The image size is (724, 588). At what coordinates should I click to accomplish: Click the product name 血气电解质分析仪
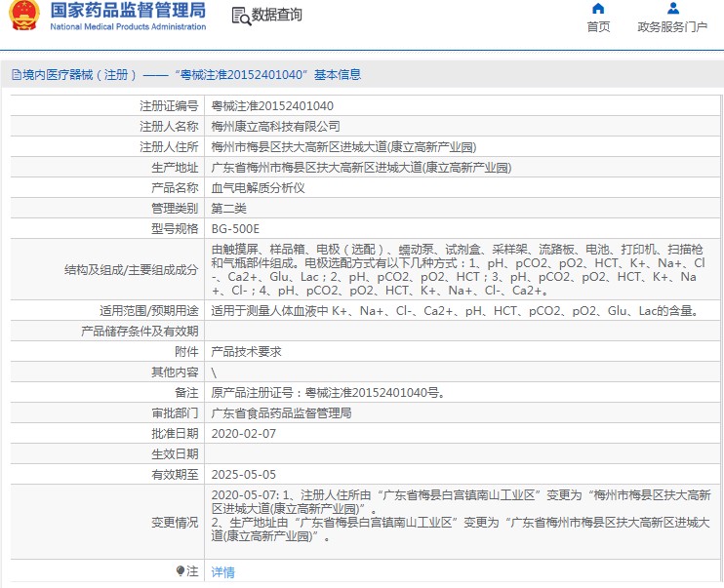coord(259,187)
